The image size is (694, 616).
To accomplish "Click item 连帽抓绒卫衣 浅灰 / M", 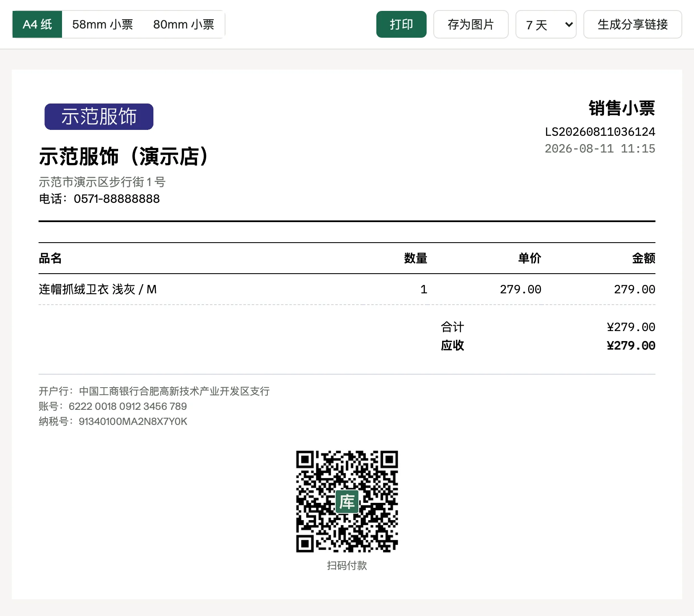I will [x=98, y=289].
